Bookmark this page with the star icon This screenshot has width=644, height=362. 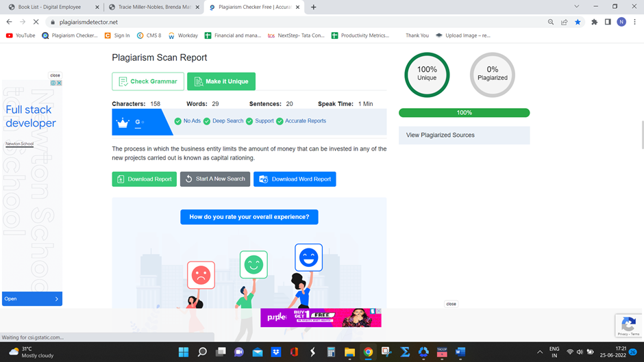[578, 22]
